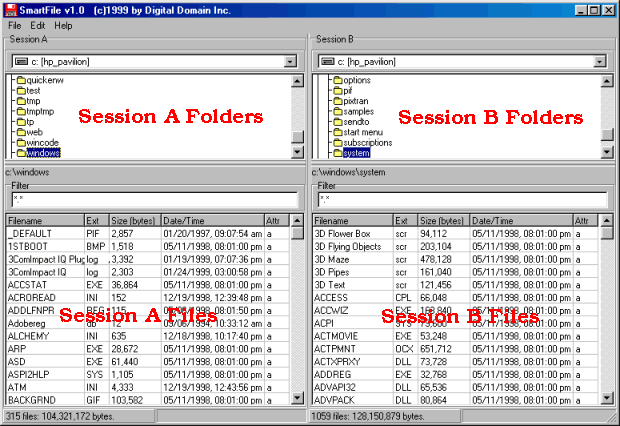The width and height of the screenshot is (620, 426).
Task: Select file BACKGRND in Session A
Action: 32,400
